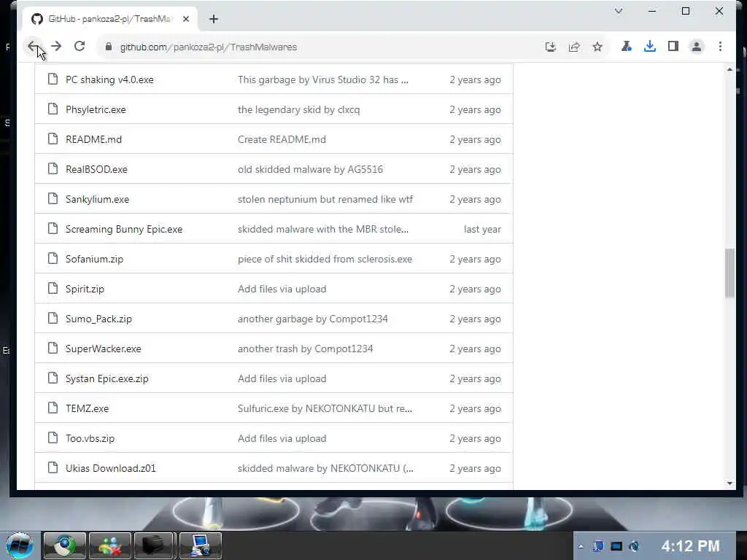Bookmark this page with the star icon
Image resolution: width=747 pixels, height=560 pixels.
click(597, 47)
